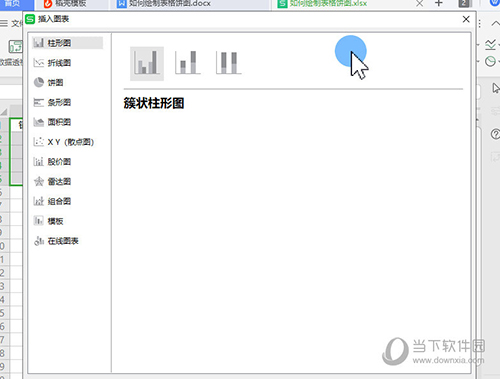Click the help question mark icon in sidebar
The width and height of the screenshot is (500, 379).
[495, 134]
